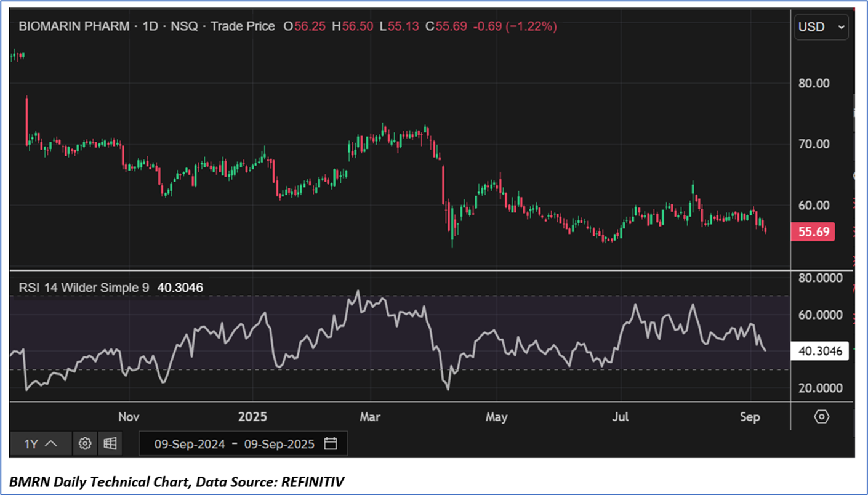Click the open value O56.25

click(x=304, y=26)
